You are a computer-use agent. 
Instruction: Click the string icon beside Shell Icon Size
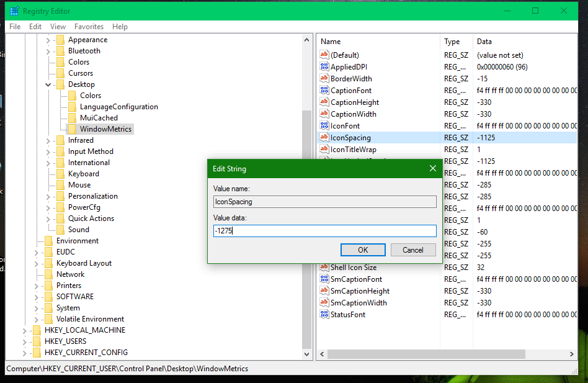[324, 267]
